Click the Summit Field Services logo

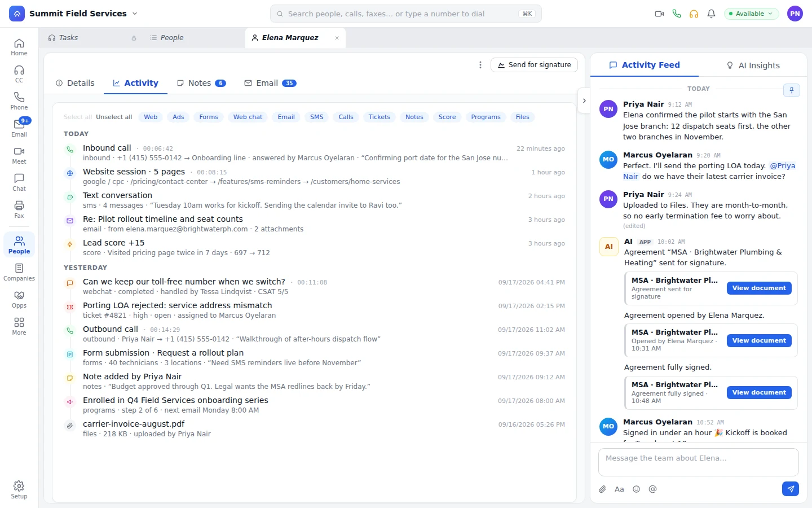click(x=17, y=14)
